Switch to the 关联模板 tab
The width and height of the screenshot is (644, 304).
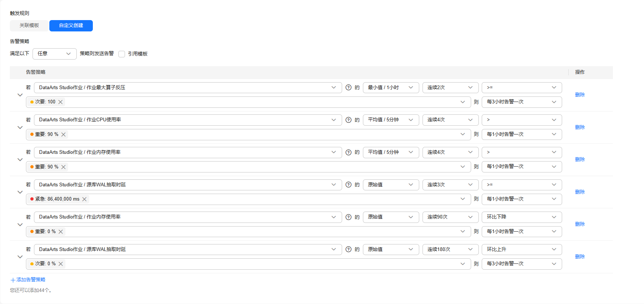tap(29, 26)
